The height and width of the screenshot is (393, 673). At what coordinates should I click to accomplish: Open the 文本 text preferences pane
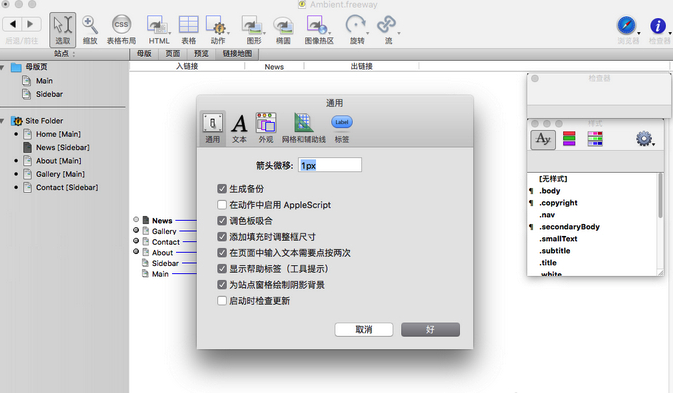[239, 128]
